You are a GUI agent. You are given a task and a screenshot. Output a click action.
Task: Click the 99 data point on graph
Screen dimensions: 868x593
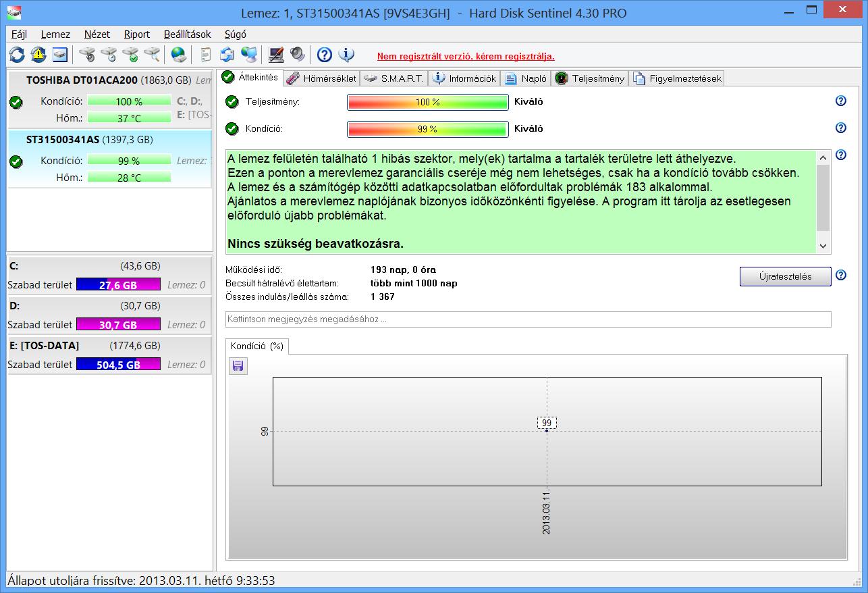(x=547, y=430)
